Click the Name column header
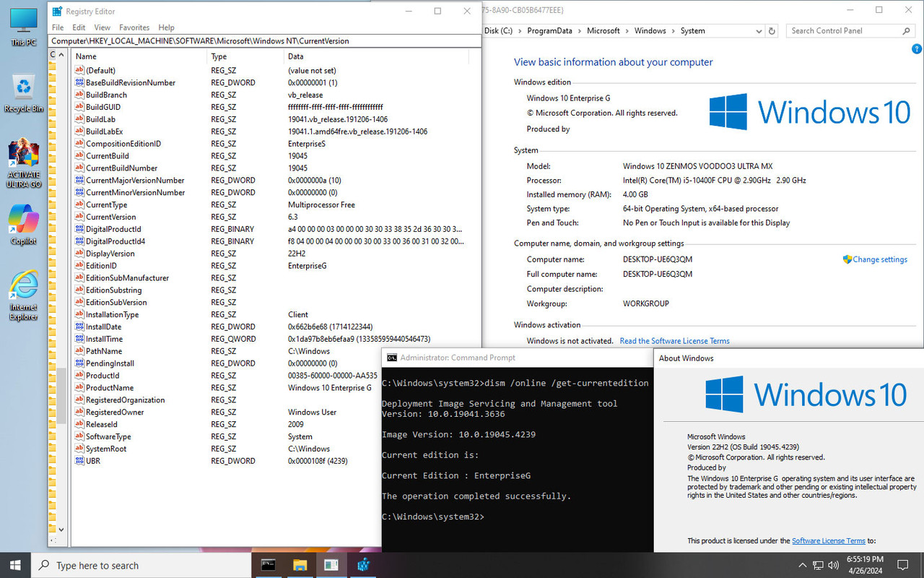The width and height of the screenshot is (924, 578). click(139, 56)
